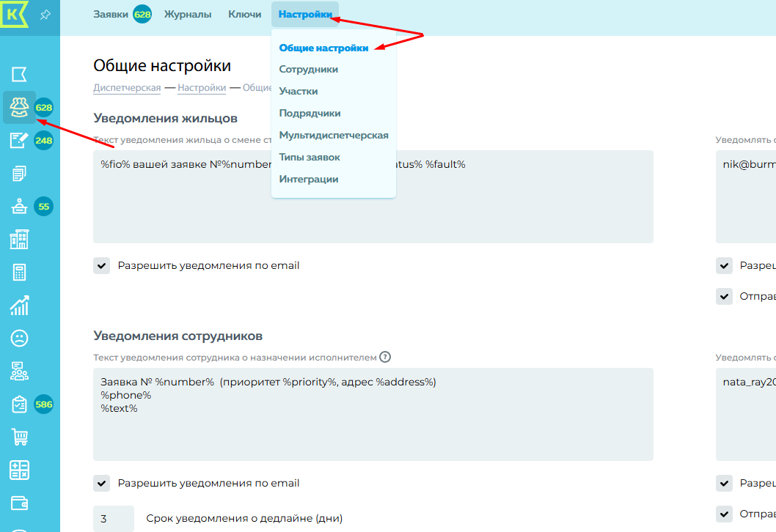Open the sad face icon in sidebar
This screenshot has height=532, width=776.
pyautogui.click(x=19, y=338)
